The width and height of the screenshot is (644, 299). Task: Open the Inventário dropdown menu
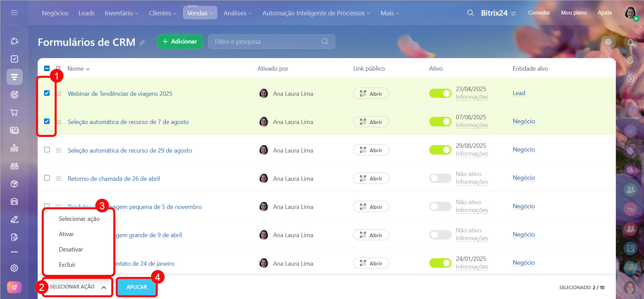point(121,13)
